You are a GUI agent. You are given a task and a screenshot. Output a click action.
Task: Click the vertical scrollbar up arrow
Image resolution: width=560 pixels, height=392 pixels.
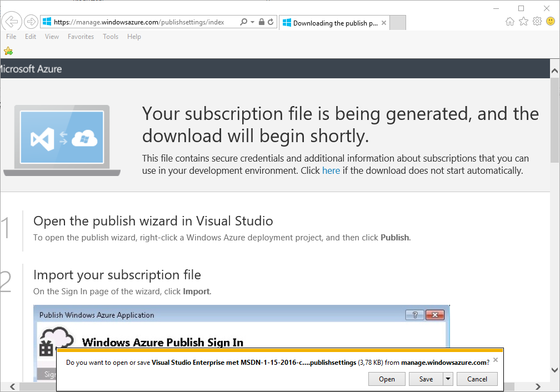[554, 71]
